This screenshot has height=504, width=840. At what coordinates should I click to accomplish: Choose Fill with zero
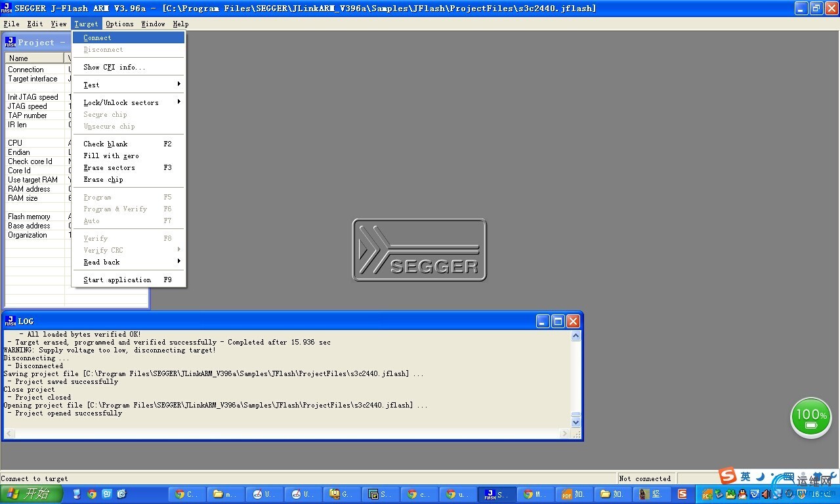point(129,156)
